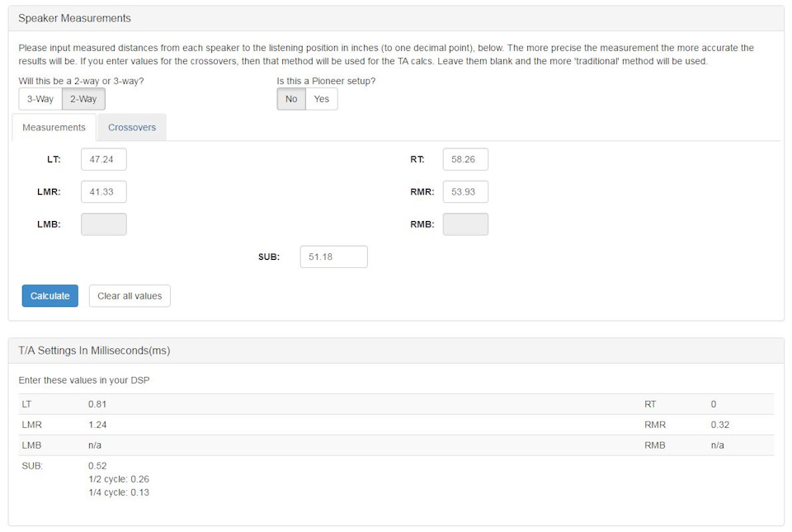Click the '1/4 cycle: 0.13' text
The height and width of the screenshot is (532, 792).
click(x=119, y=492)
